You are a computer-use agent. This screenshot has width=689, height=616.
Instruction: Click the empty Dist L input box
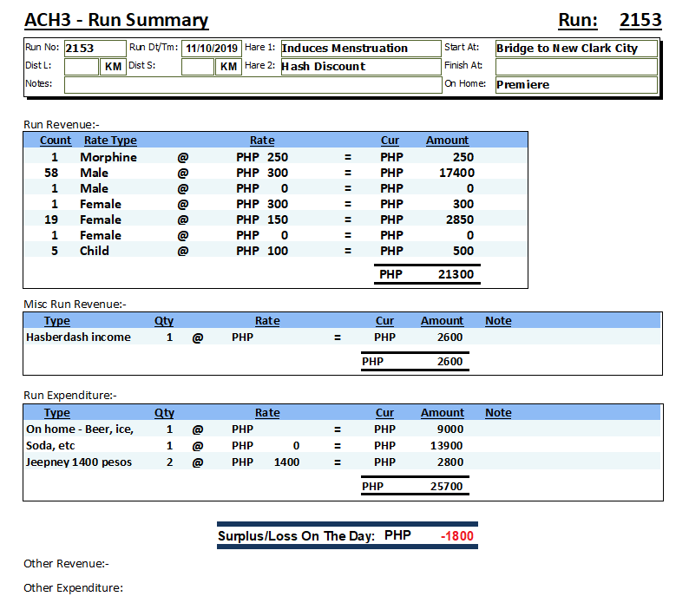(x=82, y=67)
